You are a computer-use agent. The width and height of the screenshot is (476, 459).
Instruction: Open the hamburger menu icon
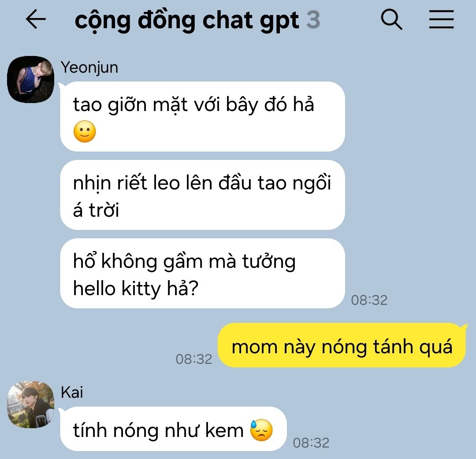click(x=441, y=19)
